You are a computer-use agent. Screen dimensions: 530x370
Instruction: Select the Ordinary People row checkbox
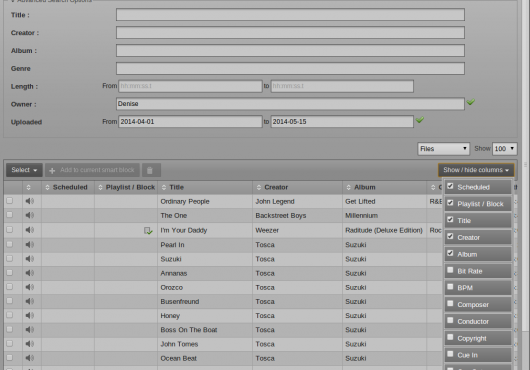(x=9, y=201)
